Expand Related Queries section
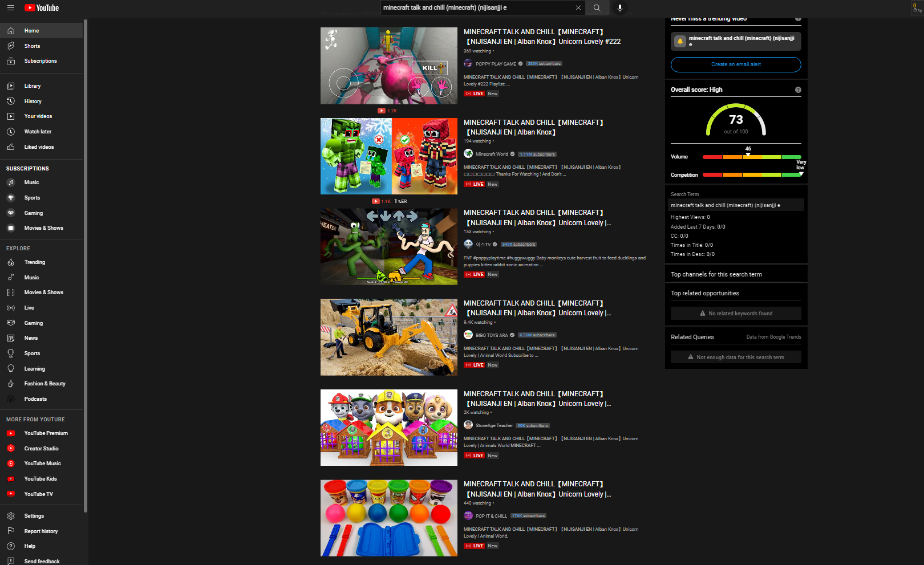 [692, 337]
